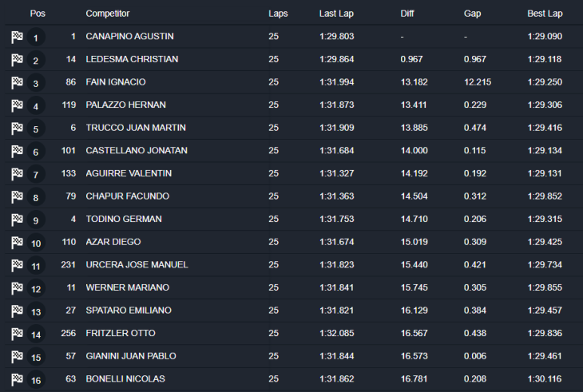Click the checkered flag icon beside Canapino Agustin
Image resolution: width=583 pixels, height=392 pixels.
(x=18, y=37)
